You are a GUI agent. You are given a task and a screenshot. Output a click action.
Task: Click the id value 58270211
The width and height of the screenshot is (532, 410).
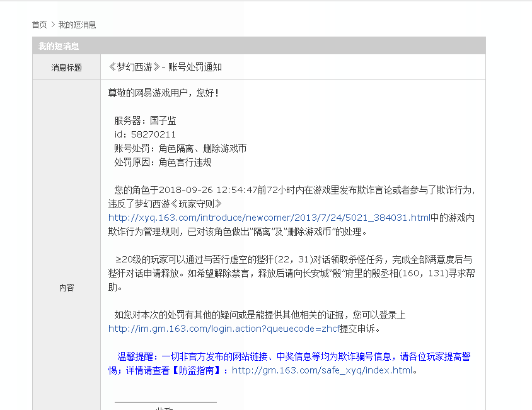pyautogui.click(x=153, y=134)
